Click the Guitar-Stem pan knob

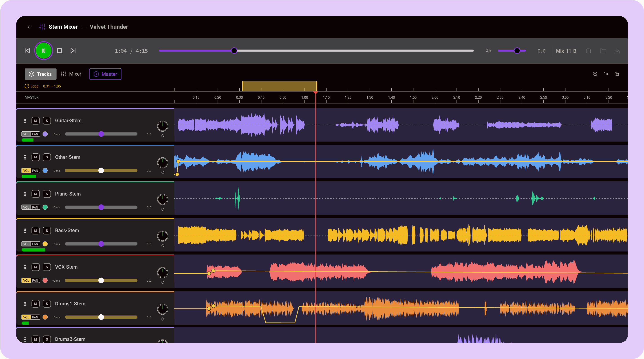pyautogui.click(x=163, y=126)
